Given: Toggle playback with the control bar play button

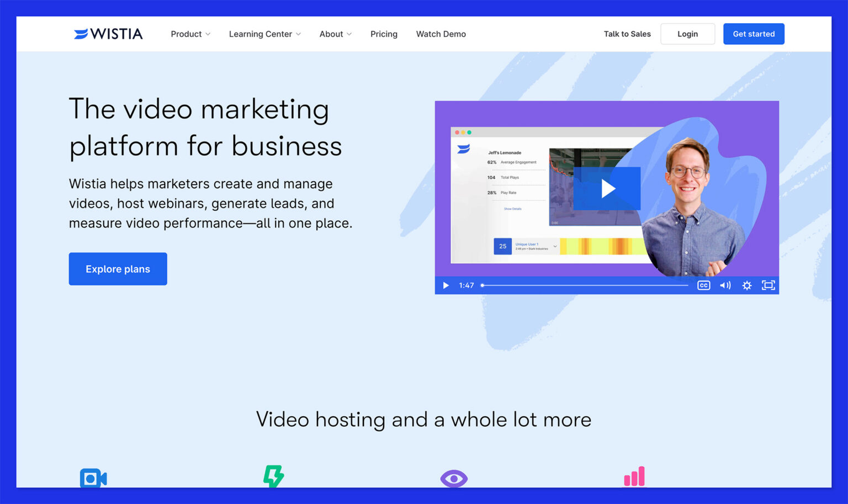Looking at the screenshot, I should [445, 285].
